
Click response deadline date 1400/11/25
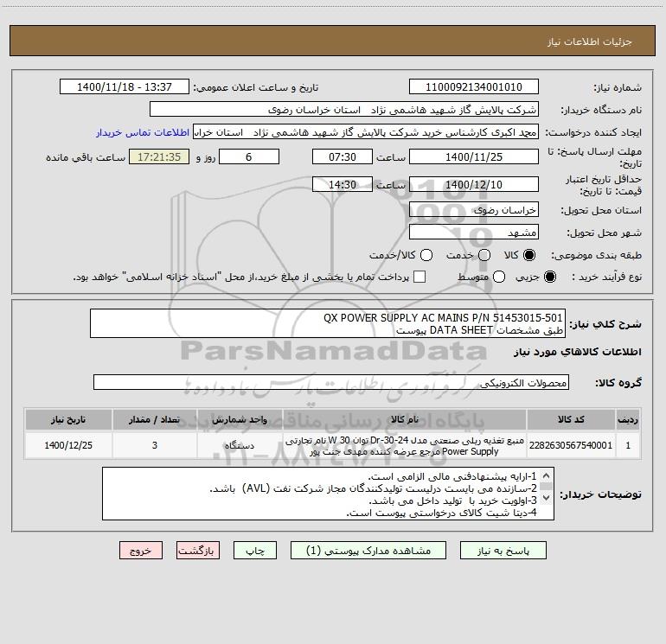pos(474,156)
